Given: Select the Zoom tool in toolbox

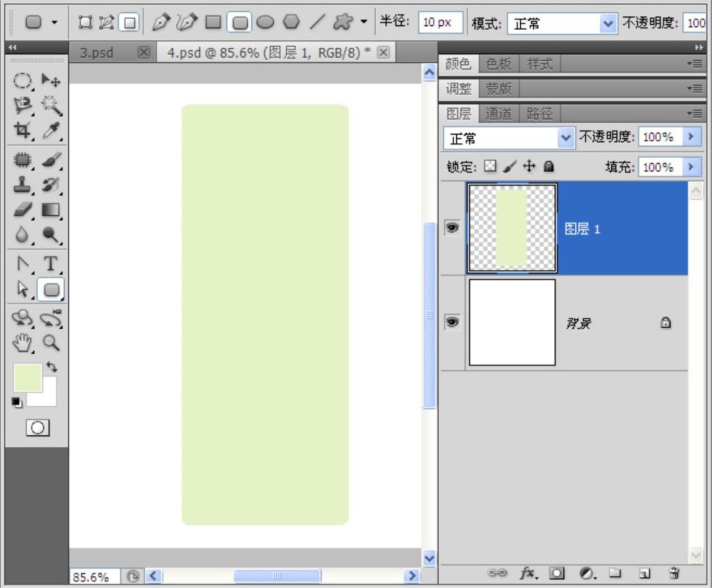Looking at the screenshot, I should (x=51, y=342).
